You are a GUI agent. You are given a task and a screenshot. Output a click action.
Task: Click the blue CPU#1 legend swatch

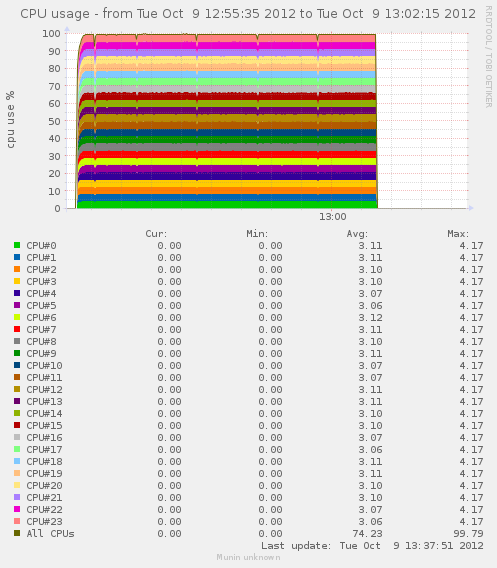tap(17, 257)
